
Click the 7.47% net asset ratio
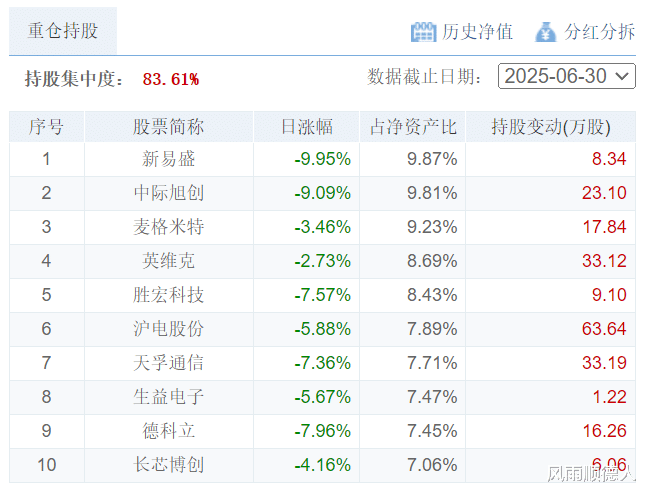pyautogui.click(x=432, y=397)
